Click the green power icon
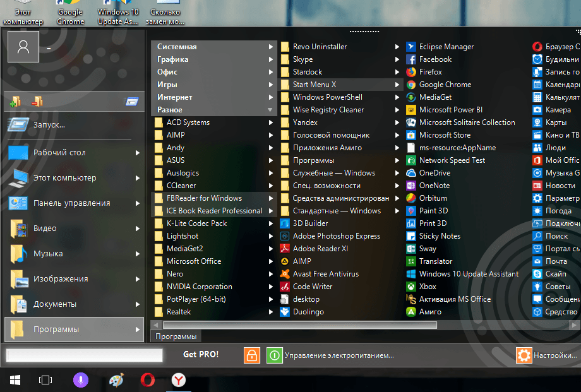Screen dimensions: 581x392 [x=275, y=355]
